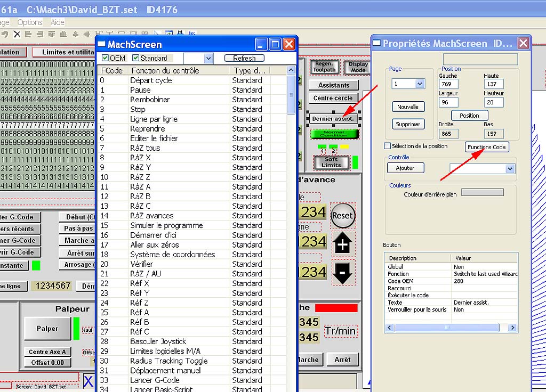Select the 'Ligne par ligne' row
The image size is (546, 392).
pyautogui.click(x=192, y=119)
